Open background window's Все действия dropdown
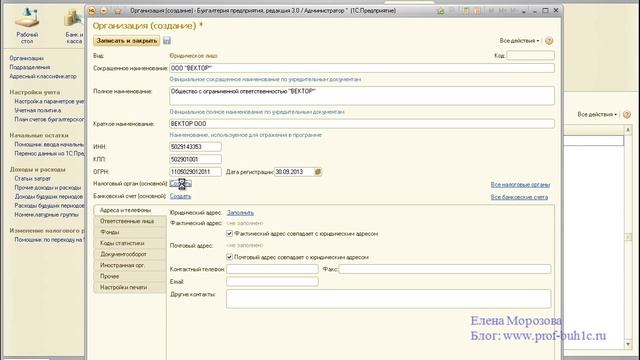 pos(597,114)
